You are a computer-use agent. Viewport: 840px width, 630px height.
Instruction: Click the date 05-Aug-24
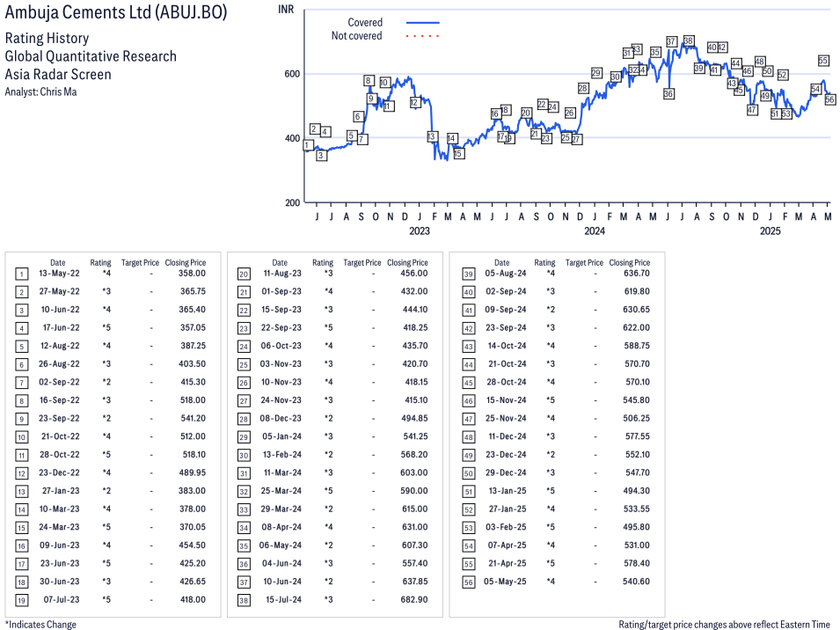click(506, 274)
